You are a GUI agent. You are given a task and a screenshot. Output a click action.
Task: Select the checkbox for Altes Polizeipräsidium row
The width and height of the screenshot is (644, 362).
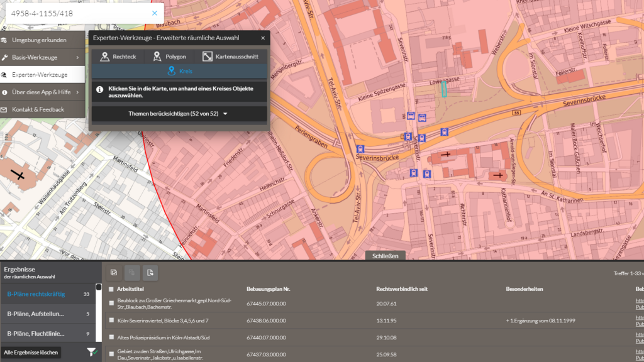111,337
